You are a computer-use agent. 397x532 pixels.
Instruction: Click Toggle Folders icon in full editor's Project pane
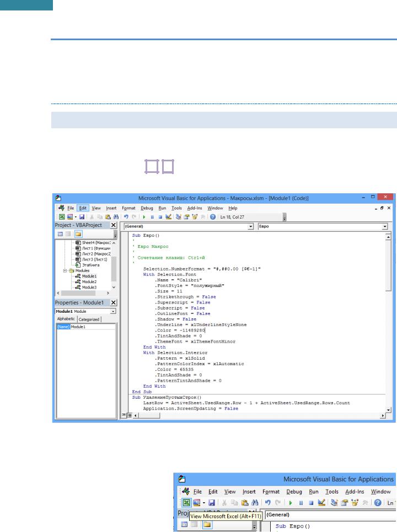80,234
